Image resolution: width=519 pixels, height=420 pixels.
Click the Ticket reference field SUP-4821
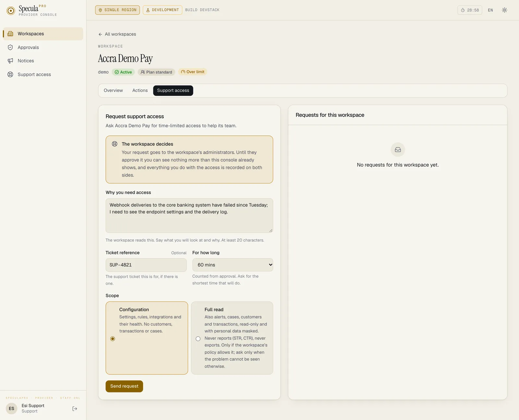point(146,265)
